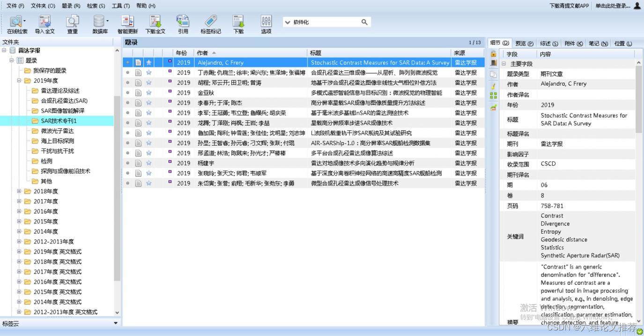Collapse the 雷达学报 root node
Screen dimensions: 644x336
tap(4, 50)
